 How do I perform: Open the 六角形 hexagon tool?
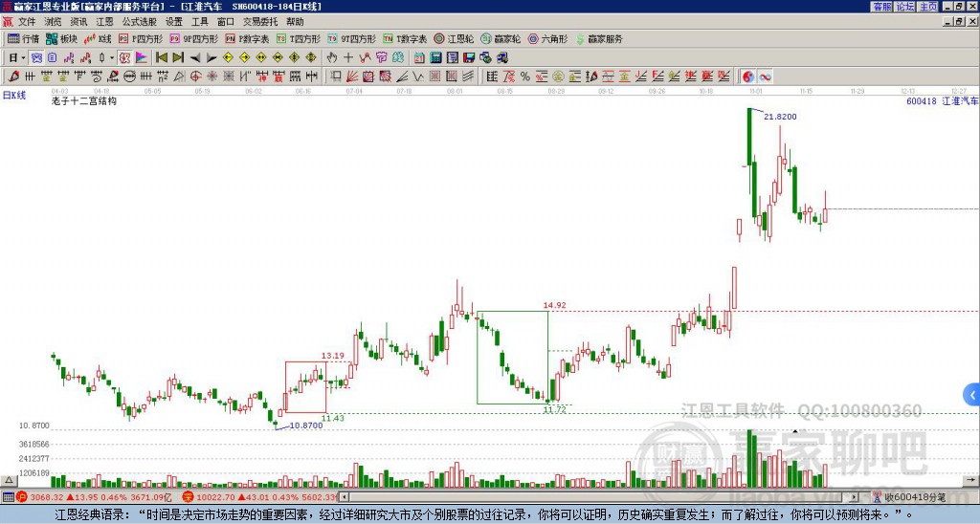coord(548,38)
